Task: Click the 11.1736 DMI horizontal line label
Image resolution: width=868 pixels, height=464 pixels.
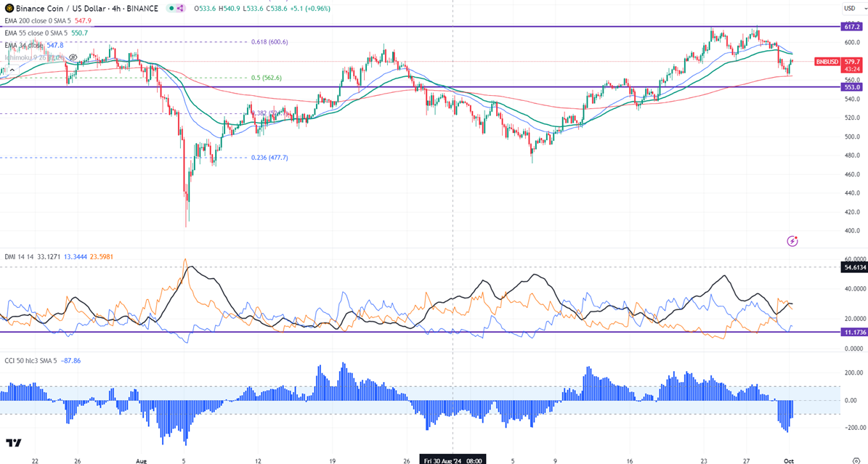Action: pyautogui.click(x=854, y=332)
